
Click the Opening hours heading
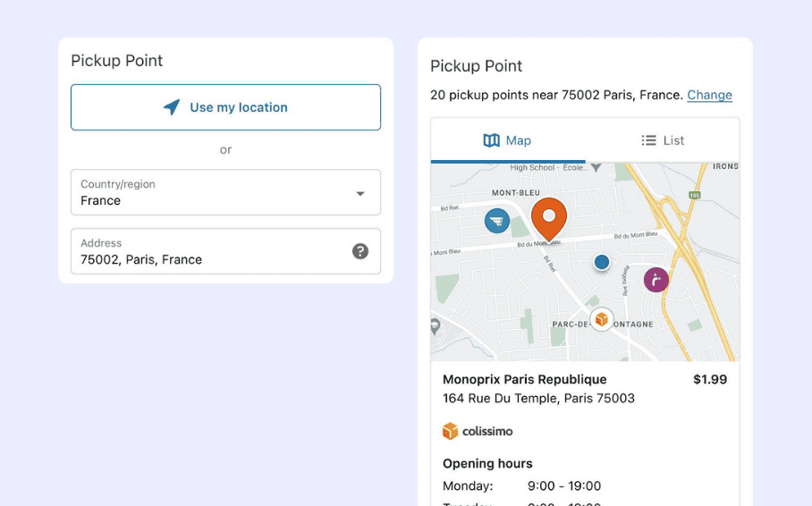coord(487,463)
